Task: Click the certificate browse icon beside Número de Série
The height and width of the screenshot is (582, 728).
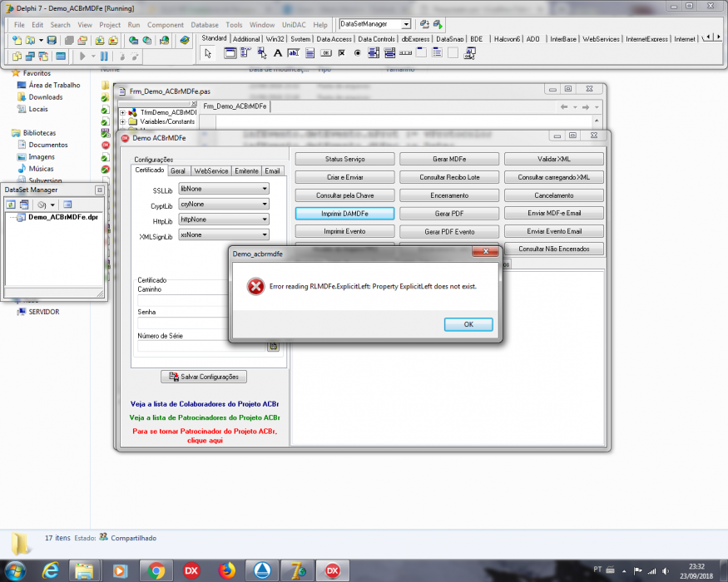Action: pyautogui.click(x=274, y=346)
